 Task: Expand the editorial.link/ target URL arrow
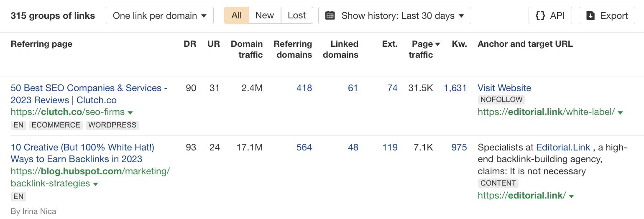[571, 196]
